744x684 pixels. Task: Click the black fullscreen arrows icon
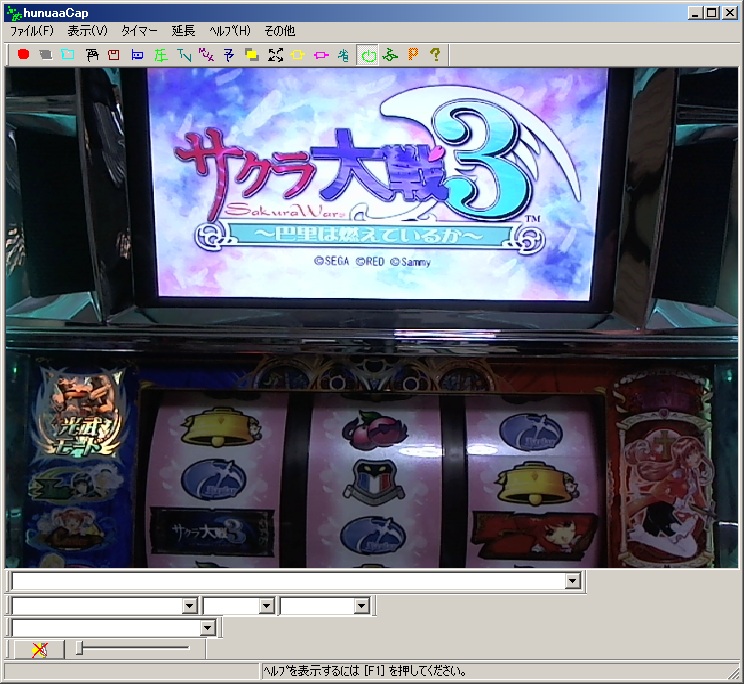coord(275,55)
